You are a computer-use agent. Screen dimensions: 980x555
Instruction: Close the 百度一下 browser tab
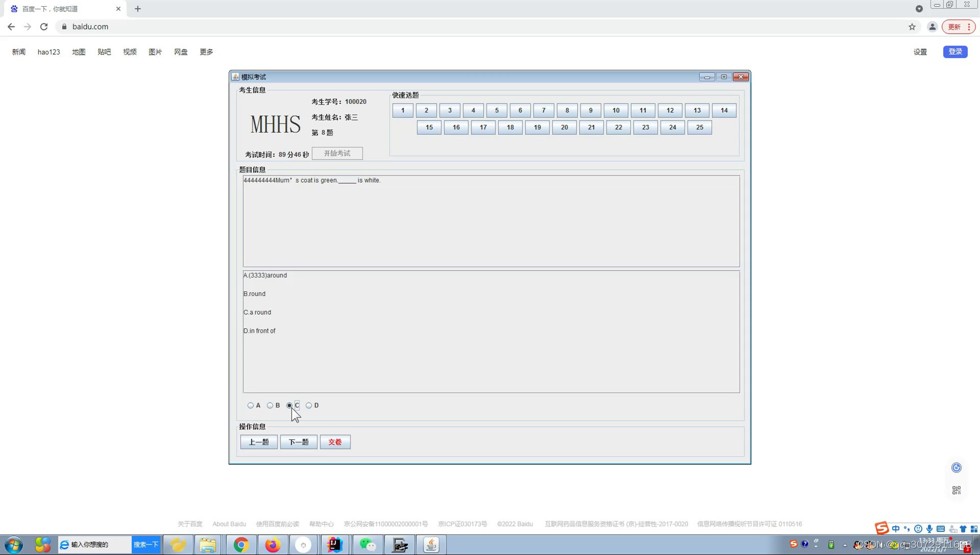click(118, 9)
